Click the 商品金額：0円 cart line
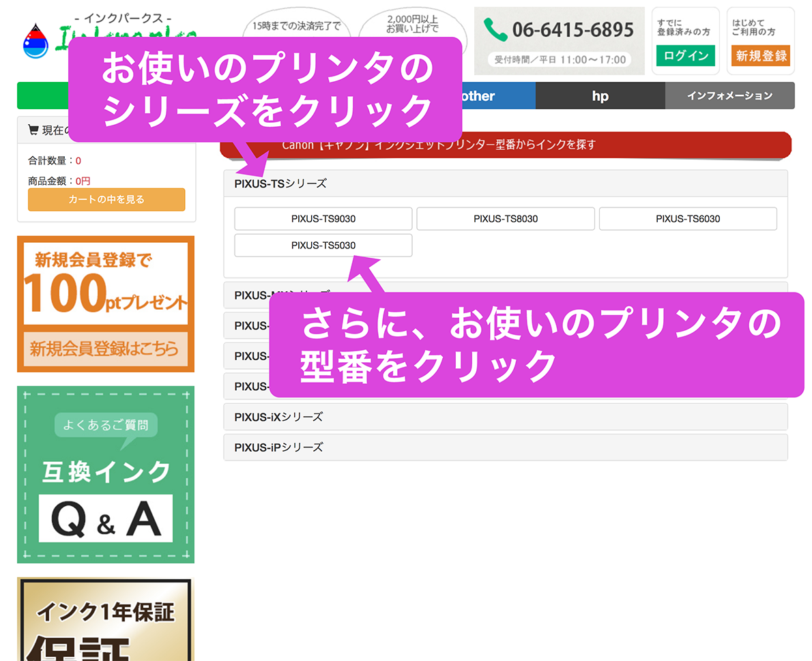 [59, 181]
